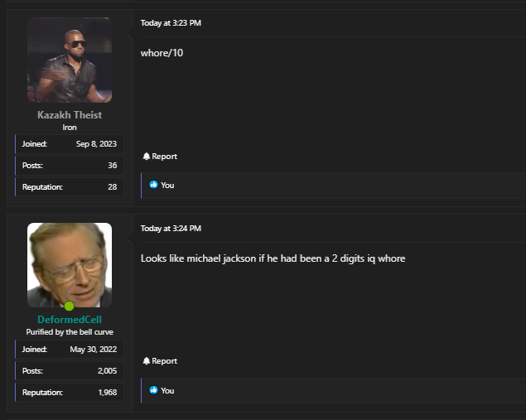The height and width of the screenshot is (420, 526).
Task: Click the thumbs-up icon under Kazakh Theist's post
Action: tap(154, 186)
